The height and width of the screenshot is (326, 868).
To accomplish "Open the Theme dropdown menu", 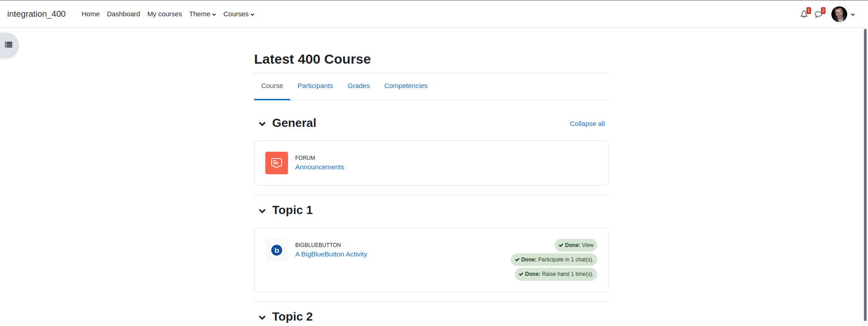I will (203, 14).
